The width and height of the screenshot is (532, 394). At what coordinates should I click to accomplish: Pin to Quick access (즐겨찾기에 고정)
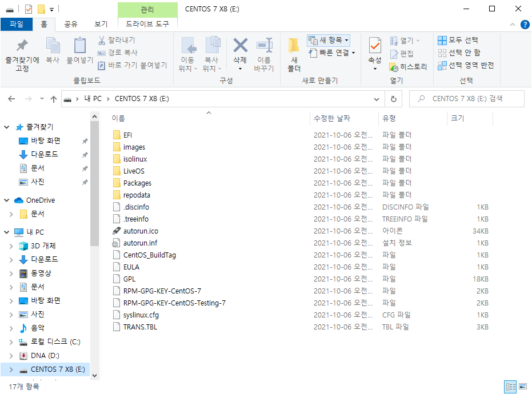pos(22,55)
